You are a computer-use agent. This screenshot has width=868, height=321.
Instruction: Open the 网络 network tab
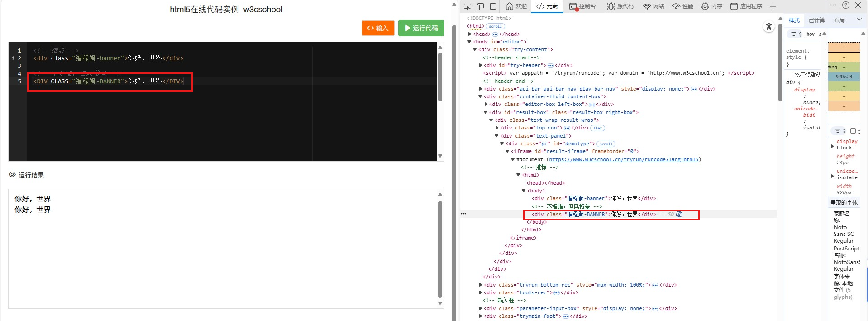tap(654, 6)
